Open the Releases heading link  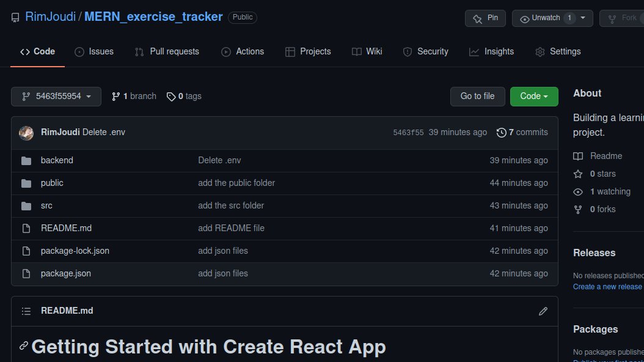pos(595,253)
